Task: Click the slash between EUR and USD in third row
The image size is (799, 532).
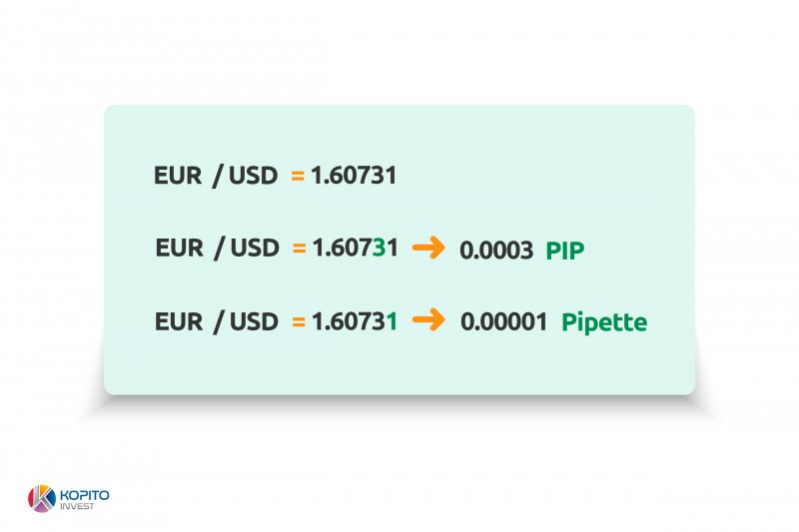Action: pyautogui.click(x=219, y=322)
